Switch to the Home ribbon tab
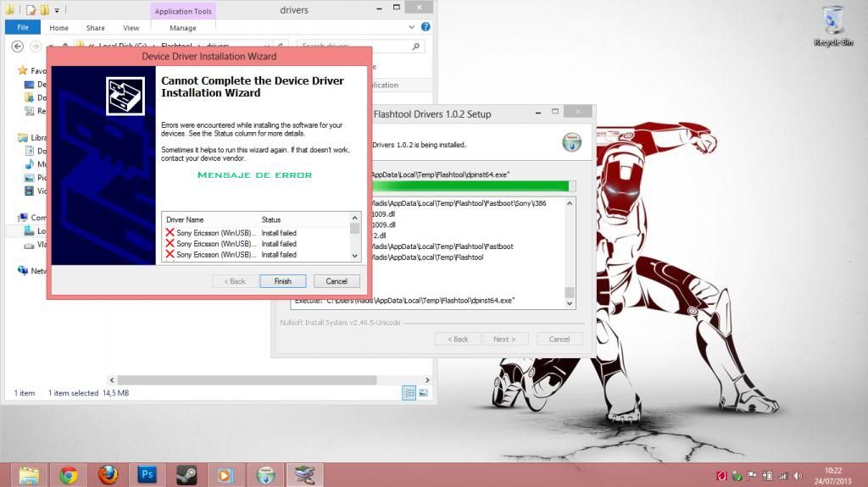 [x=58, y=28]
